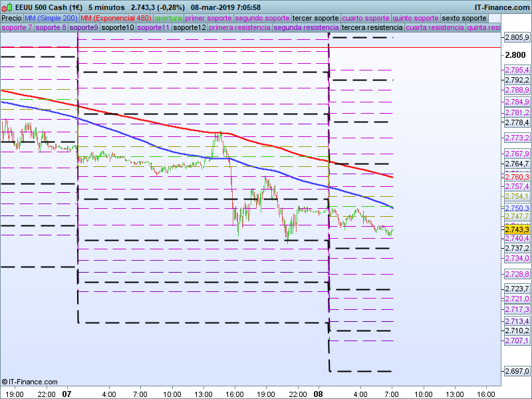The width and height of the screenshot is (532, 399).
Task: Click the cuarto soporte label
Action: click(366, 19)
